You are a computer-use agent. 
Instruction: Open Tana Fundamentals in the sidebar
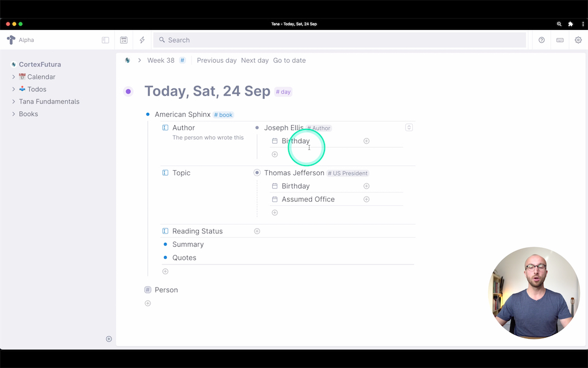49,101
